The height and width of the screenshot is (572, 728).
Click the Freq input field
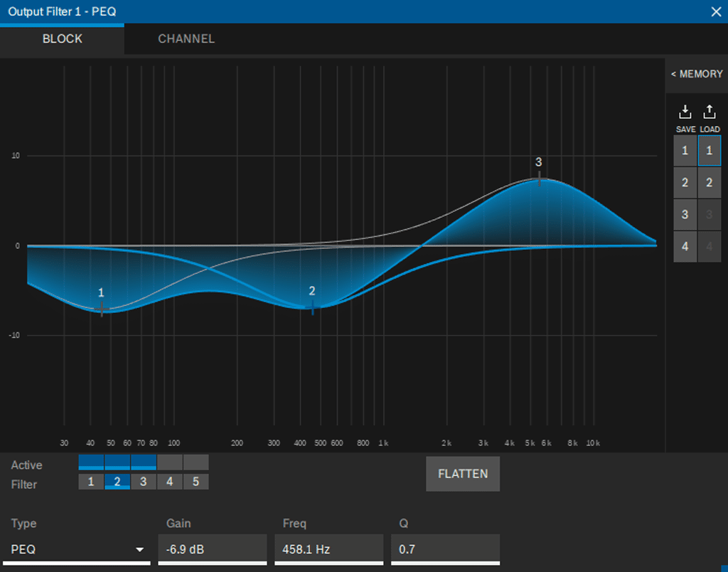point(328,550)
